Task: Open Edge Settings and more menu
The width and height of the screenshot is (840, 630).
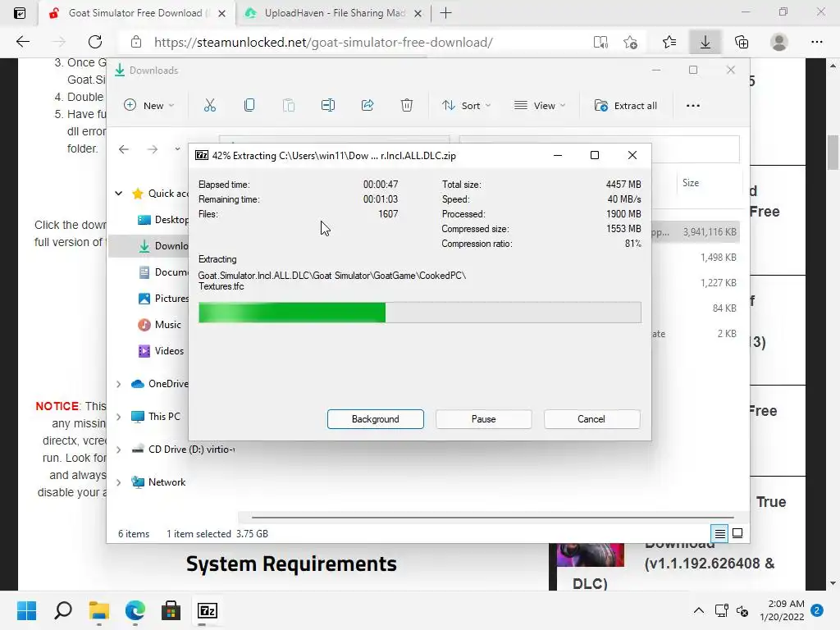Action: (816, 43)
